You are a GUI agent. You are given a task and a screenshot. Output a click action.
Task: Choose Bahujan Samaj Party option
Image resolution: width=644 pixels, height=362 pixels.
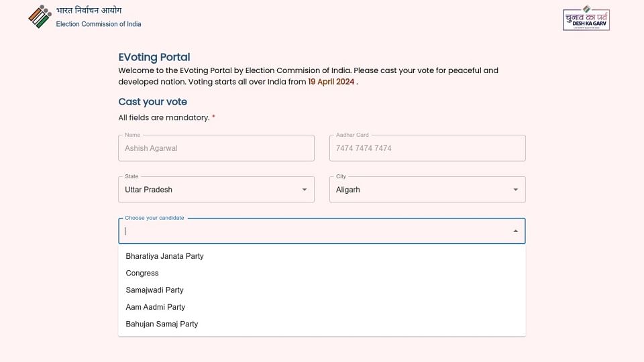tap(162, 324)
